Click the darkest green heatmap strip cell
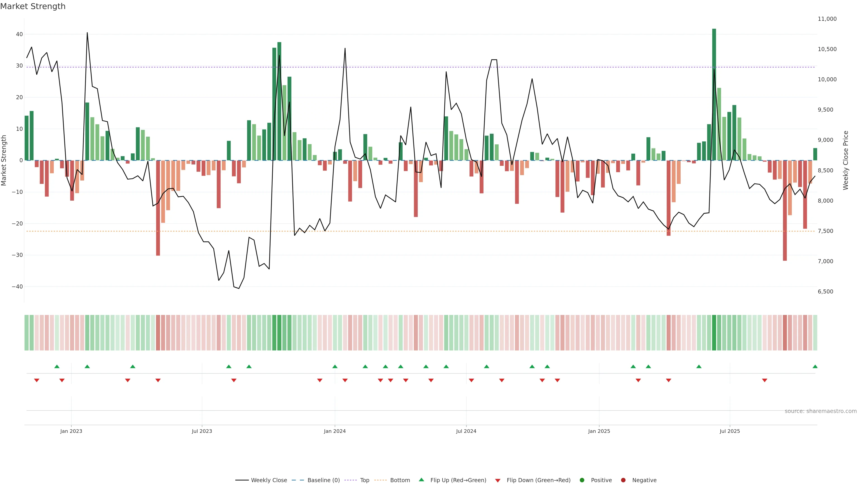868x488 pixels. point(714,332)
